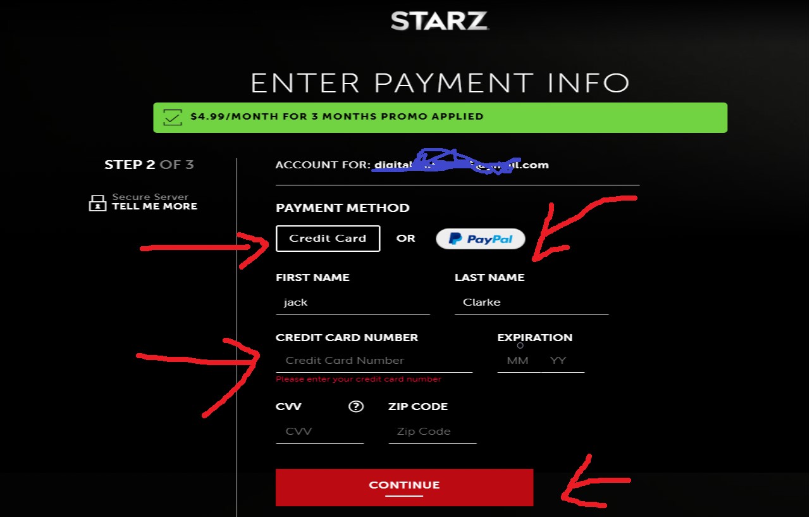Viewport: 812px width, 517px height.
Task: Focus the Last Name field containing Clarke
Action: (x=532, y=302)
